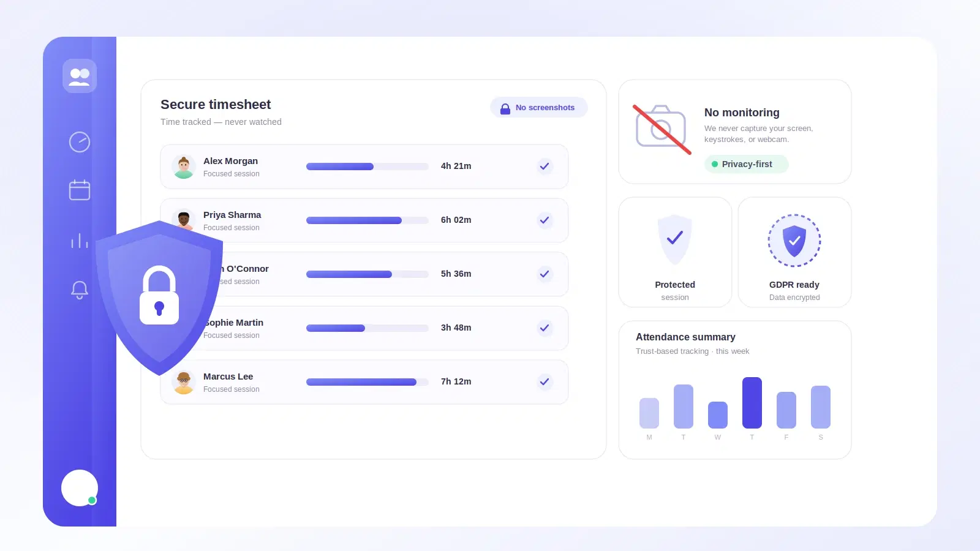This screenshot has width=980, height=551.
Task: Open the notifications bell icon
Action: [80, 290]
